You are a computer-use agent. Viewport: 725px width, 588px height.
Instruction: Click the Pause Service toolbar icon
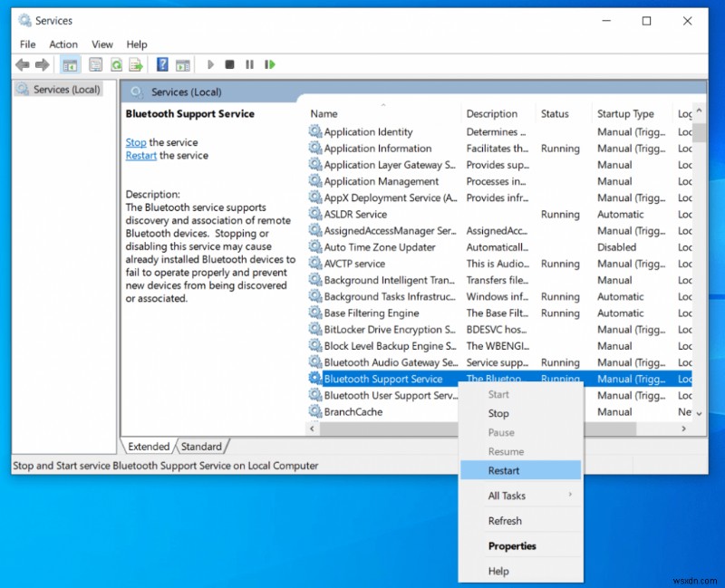[x=249, y=64]
